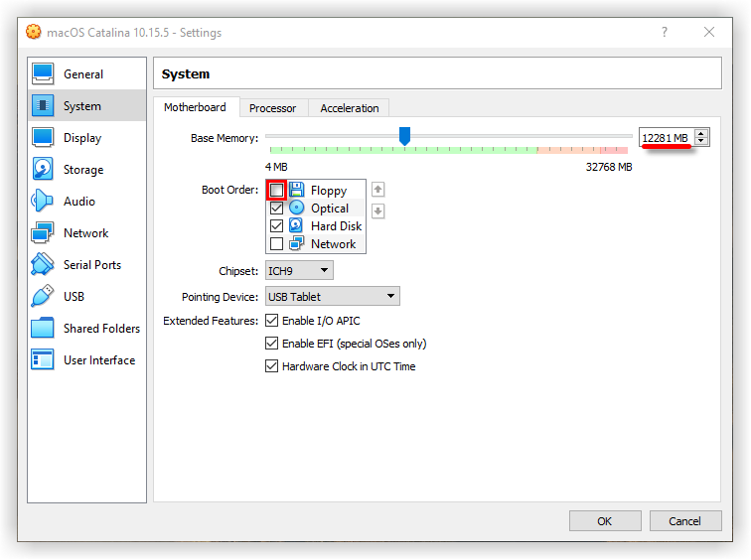Open the Shared Folders icon

point(43,329)
